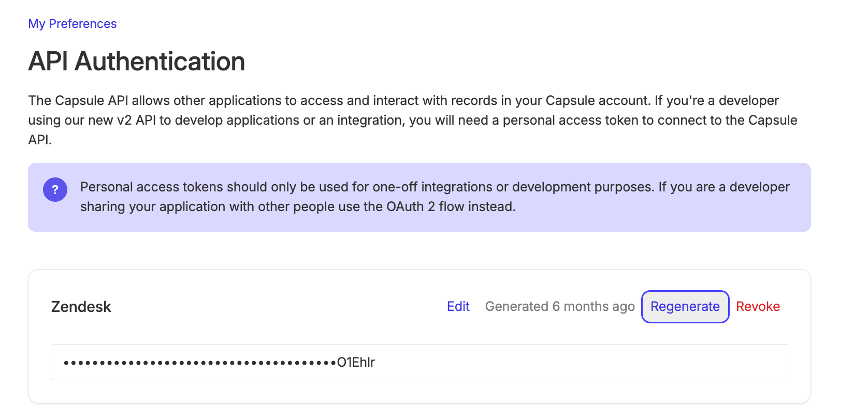Revoke the Zendesk access token

758,307
